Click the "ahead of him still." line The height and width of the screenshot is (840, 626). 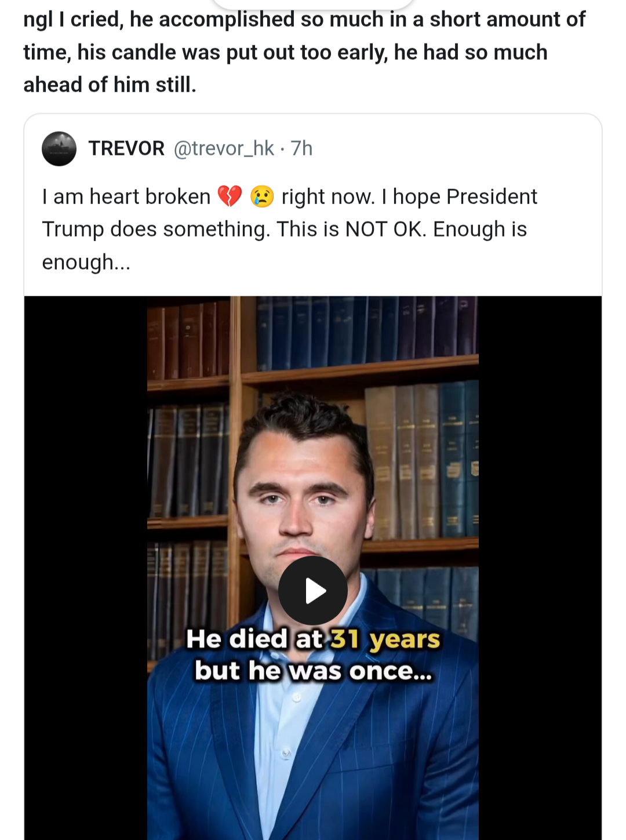tap(110, 85)
